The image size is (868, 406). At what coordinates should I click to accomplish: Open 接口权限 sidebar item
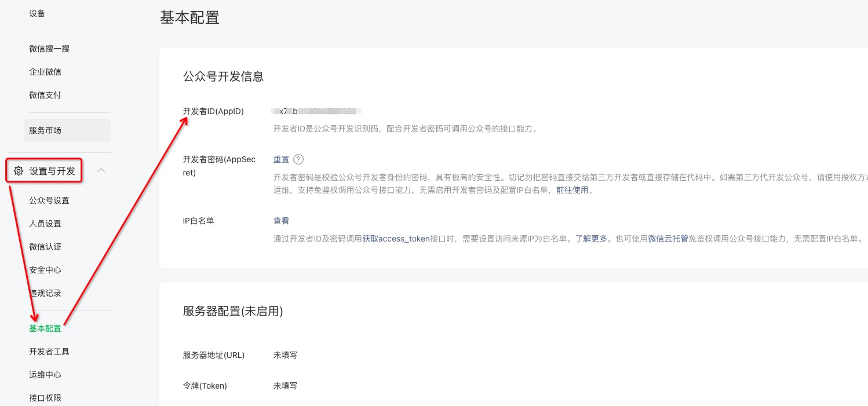[45, 398]
